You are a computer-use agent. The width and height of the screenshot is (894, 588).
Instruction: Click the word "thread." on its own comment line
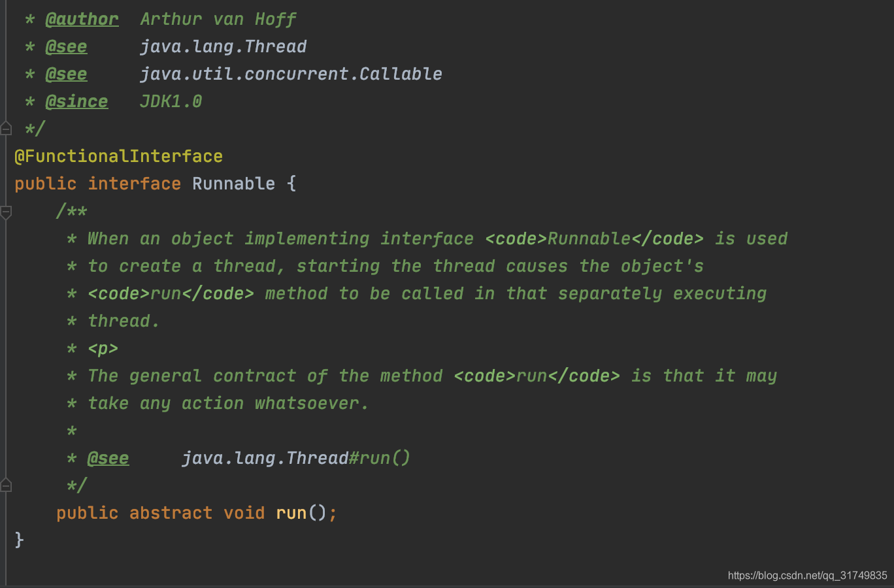pos(124,321)
